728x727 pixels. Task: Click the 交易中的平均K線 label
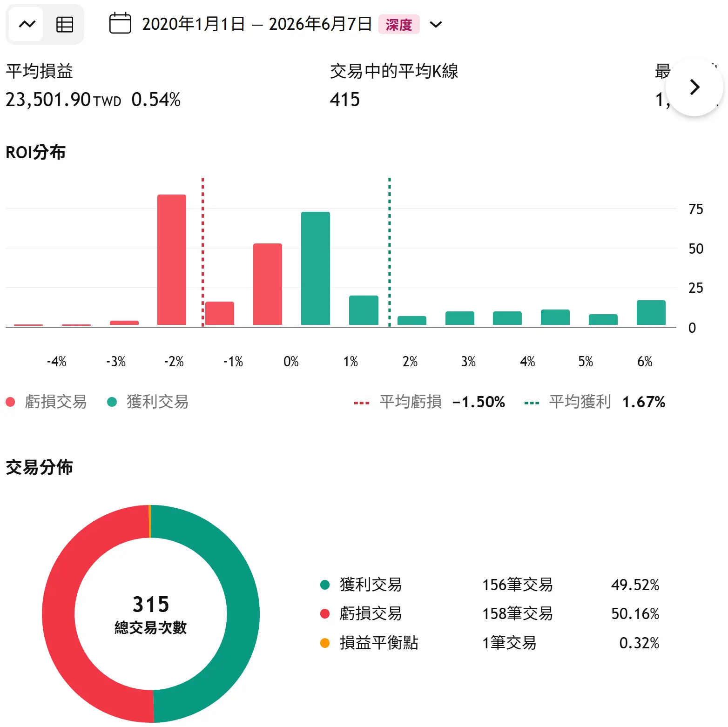[x=394, y=71]
